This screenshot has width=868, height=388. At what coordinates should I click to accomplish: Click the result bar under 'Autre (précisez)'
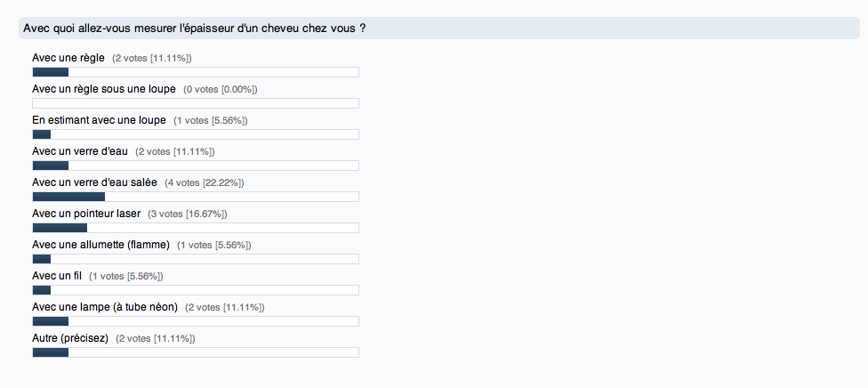195,352
